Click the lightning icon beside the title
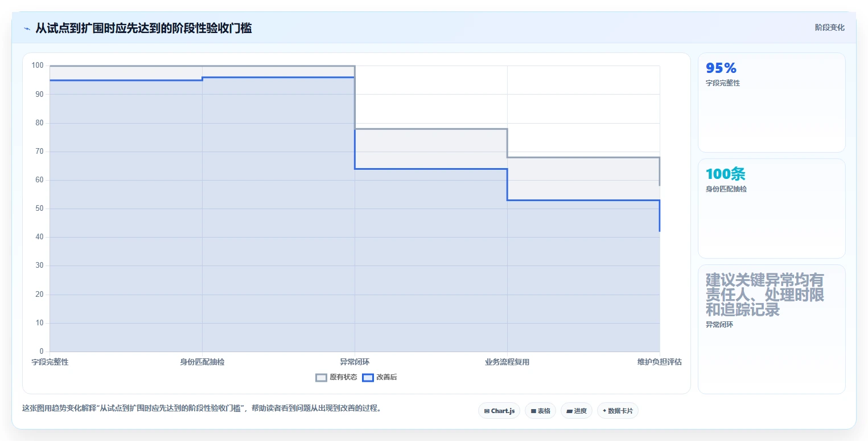Image resolution: width=868 pixels, height=441 pixels. click(x=27, y=28)
